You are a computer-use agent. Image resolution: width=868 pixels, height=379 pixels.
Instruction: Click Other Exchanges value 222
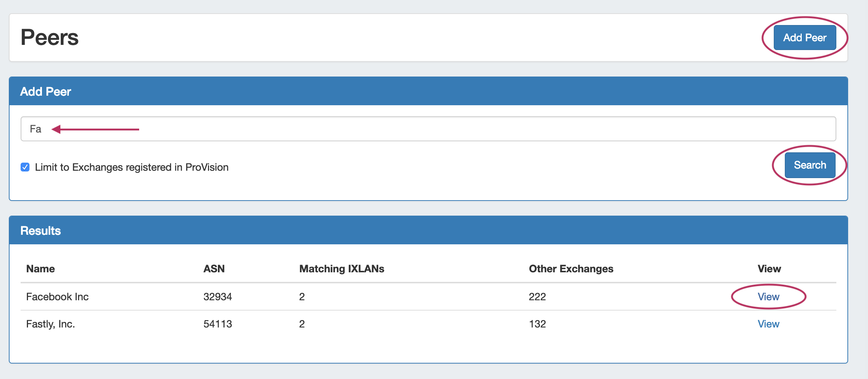coord(537,297)
